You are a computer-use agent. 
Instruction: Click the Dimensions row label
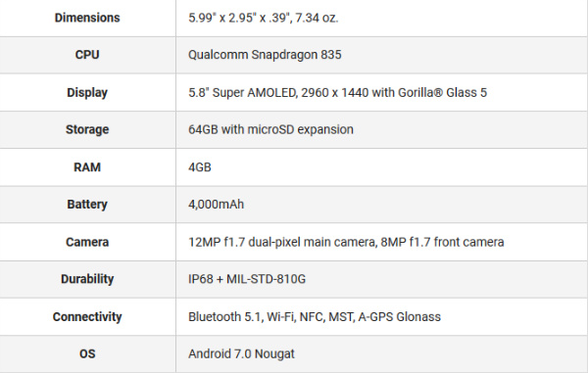(87, 18)
